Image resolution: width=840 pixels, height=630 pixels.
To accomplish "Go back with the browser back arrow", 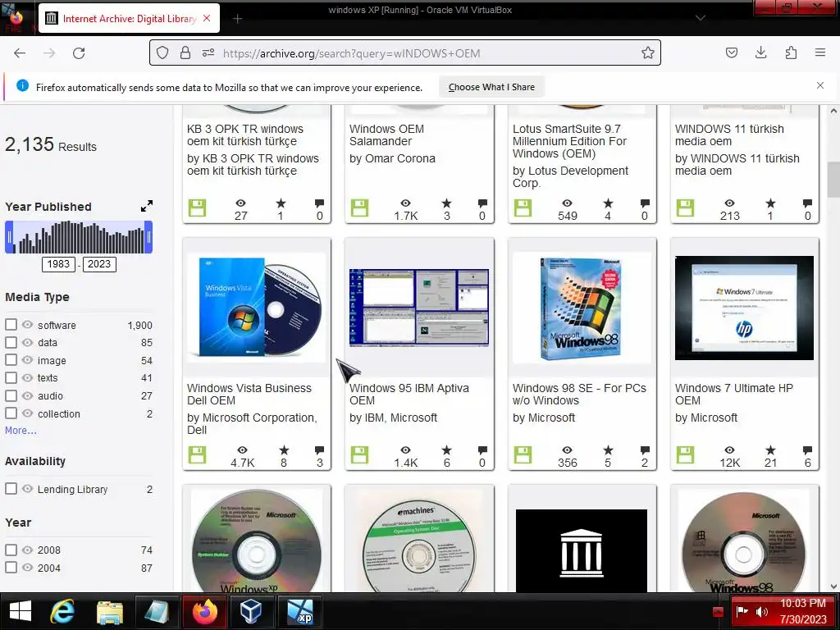I will click(20, 53).
